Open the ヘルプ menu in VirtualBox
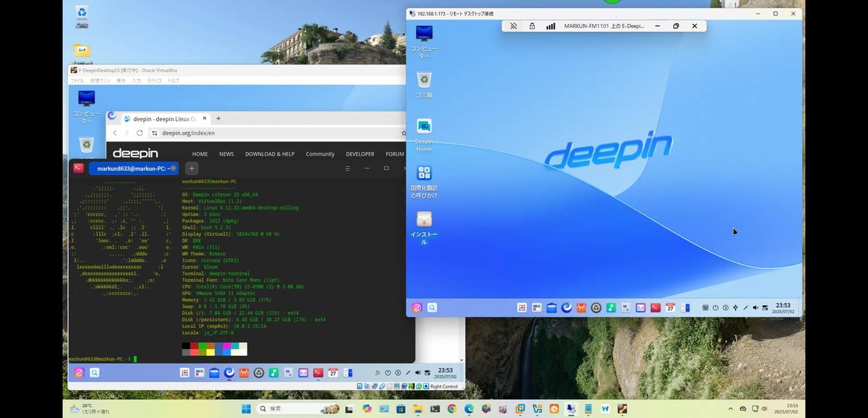This screenshot has width=868, height=418. [x=174, y=80]
